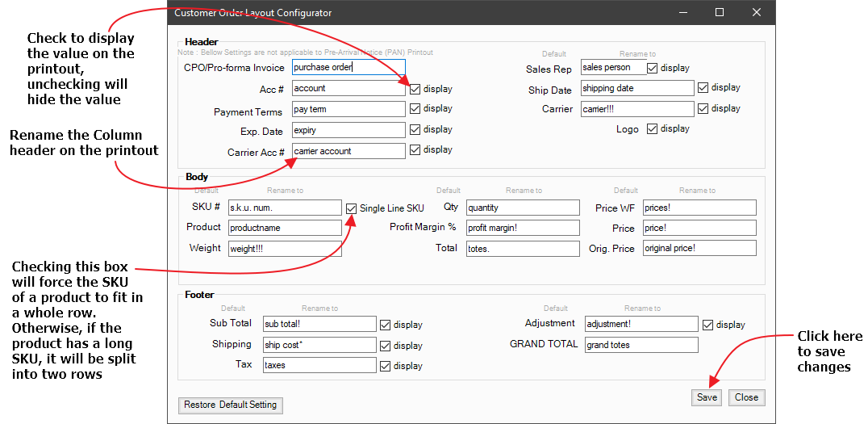Uncheck the Payment Terms display checkbox
This screenshot has height=424, width=868.
(x=415, y=109)
